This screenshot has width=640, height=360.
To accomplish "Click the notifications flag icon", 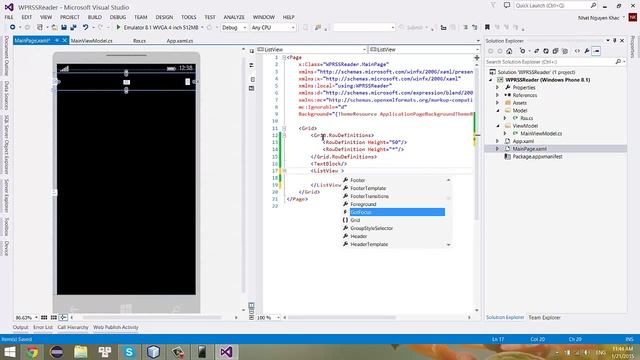I will pos(493,5).
